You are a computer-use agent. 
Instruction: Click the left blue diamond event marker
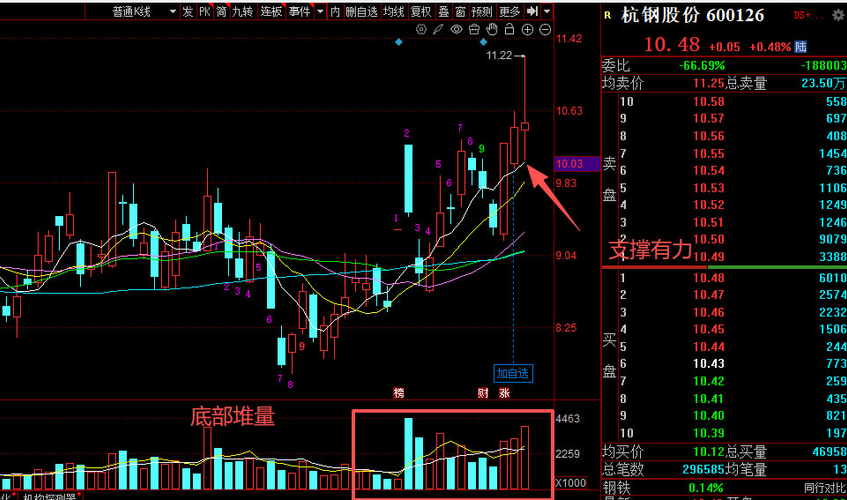coord(399,42)
